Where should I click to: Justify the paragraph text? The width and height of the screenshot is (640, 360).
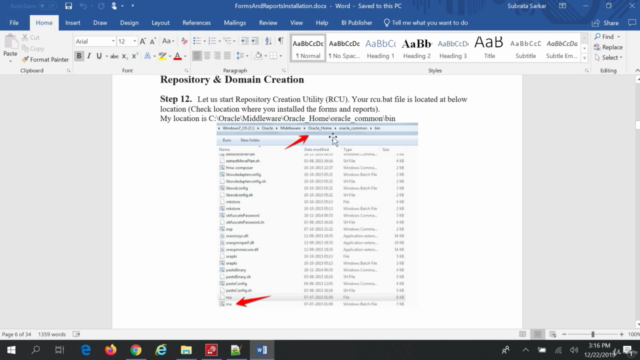pyautogui.click(x=227, y=56)
